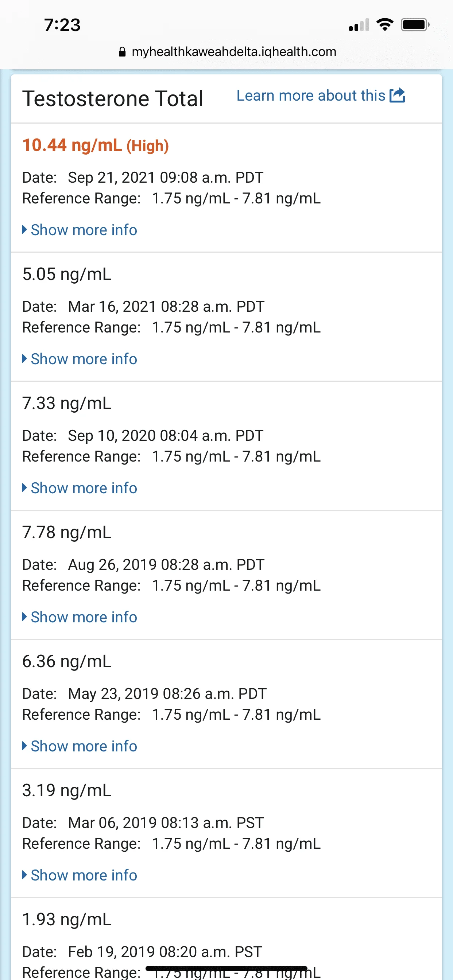Tap the cellular signal bars icon
The image size is (453, 980).
(359, 25)
